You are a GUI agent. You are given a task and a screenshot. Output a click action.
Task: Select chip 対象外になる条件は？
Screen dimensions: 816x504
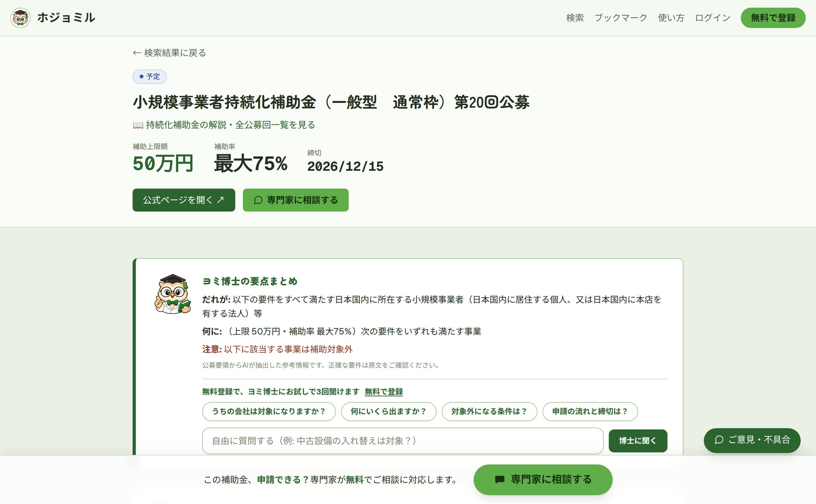[x=489, y=411]
